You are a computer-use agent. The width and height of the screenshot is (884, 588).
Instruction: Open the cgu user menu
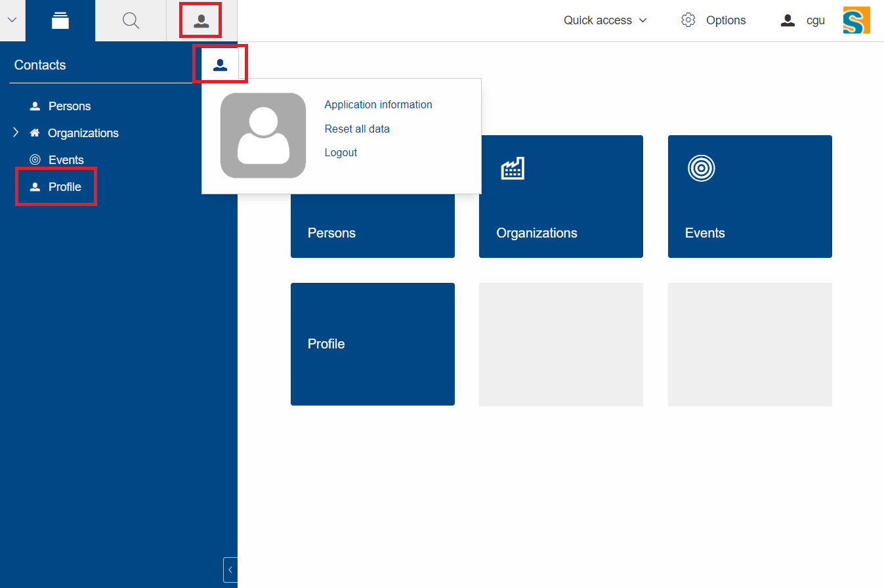coord(803,20)
